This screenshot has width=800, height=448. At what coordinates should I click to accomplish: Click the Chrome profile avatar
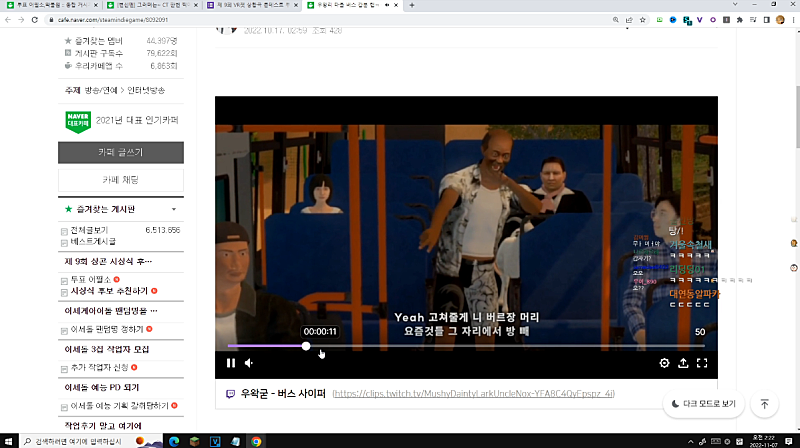click(780, 20)
